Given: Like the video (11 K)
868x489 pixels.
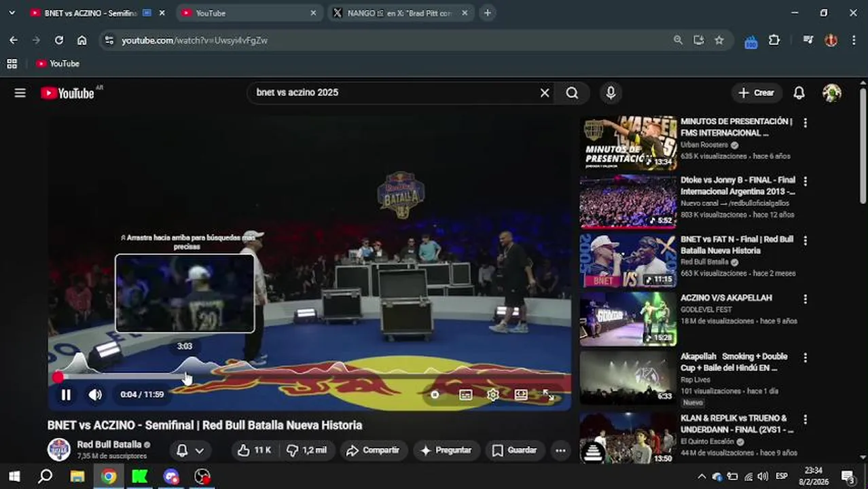Looking at the screenshot, I should pos(254,450).
